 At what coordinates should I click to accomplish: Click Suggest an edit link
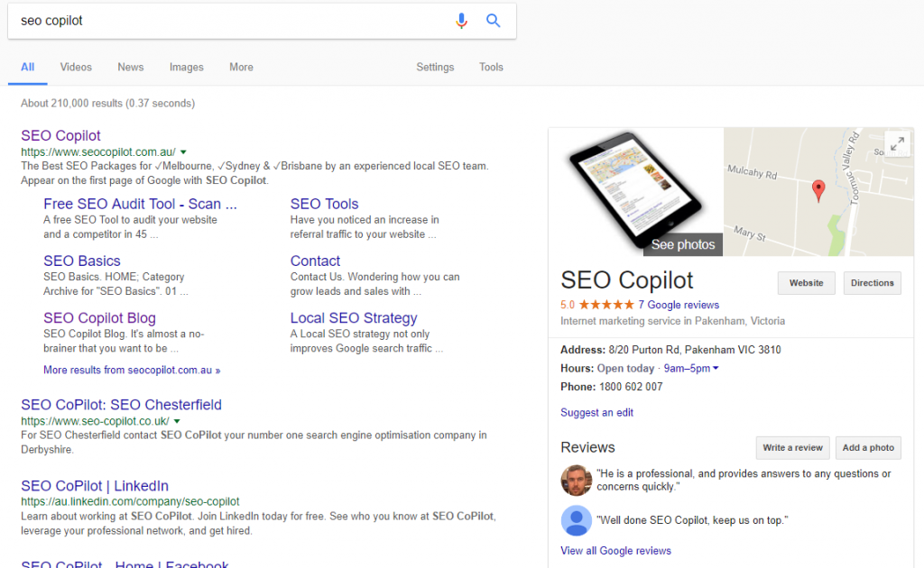[x=597, y=413]
